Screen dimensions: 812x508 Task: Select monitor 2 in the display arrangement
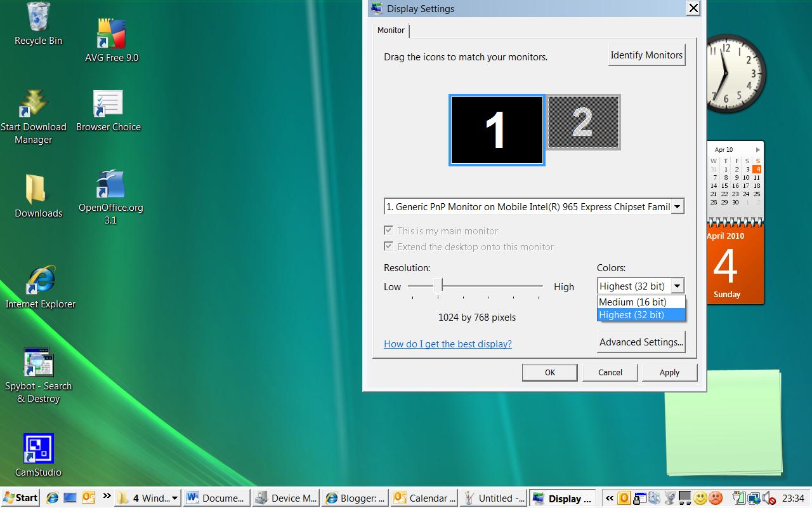(583, 123)
